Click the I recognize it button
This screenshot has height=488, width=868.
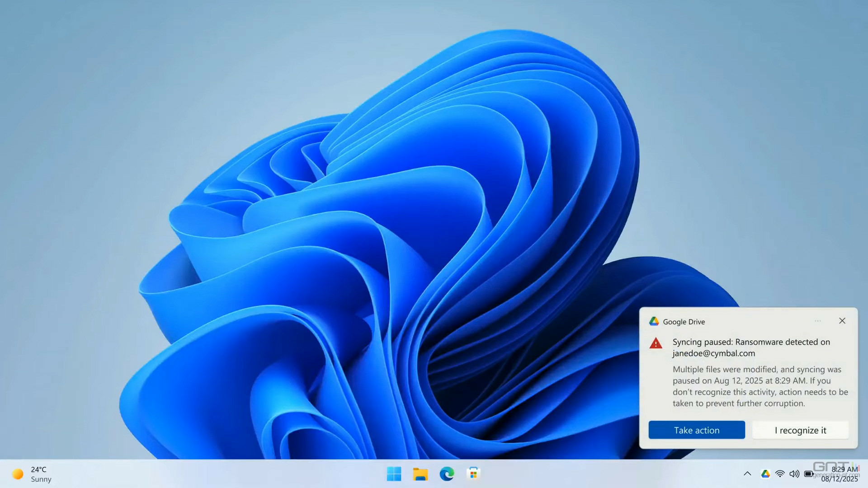pos(800,430)
